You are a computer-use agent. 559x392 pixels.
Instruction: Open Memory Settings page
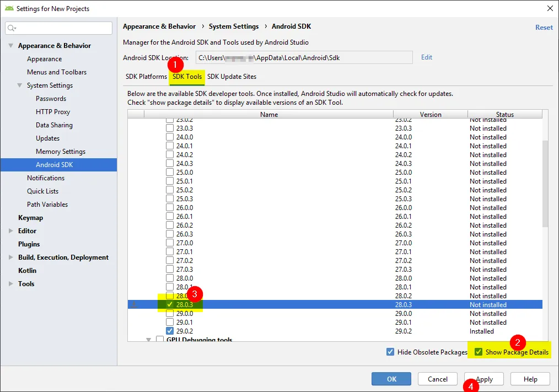coord(61,151)
